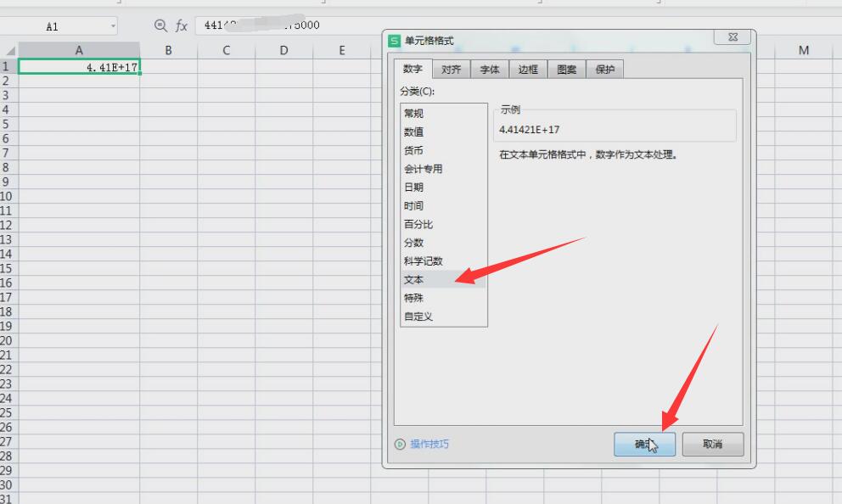The image size is (842, 504).
Task: Select 常规 category
Action: click(414, 113)
